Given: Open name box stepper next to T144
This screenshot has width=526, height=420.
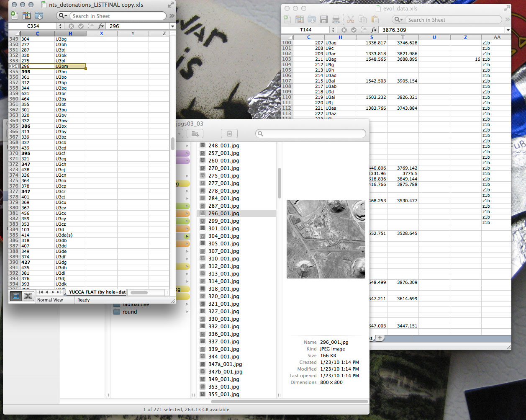Looking at the screenshot, I should point(333,30).
